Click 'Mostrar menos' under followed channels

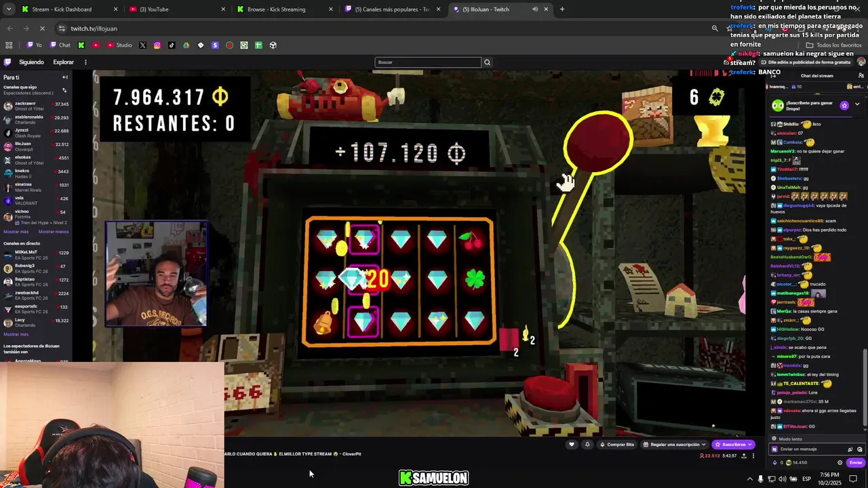click(54, 232)
